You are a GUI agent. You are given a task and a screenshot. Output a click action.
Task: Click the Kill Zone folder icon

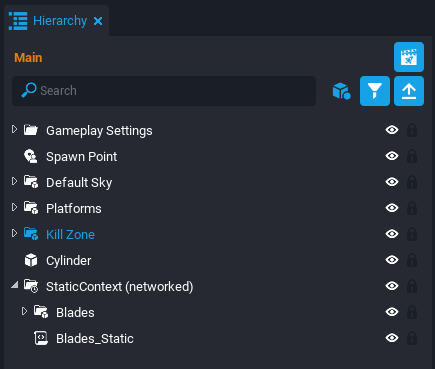point(31,234)
